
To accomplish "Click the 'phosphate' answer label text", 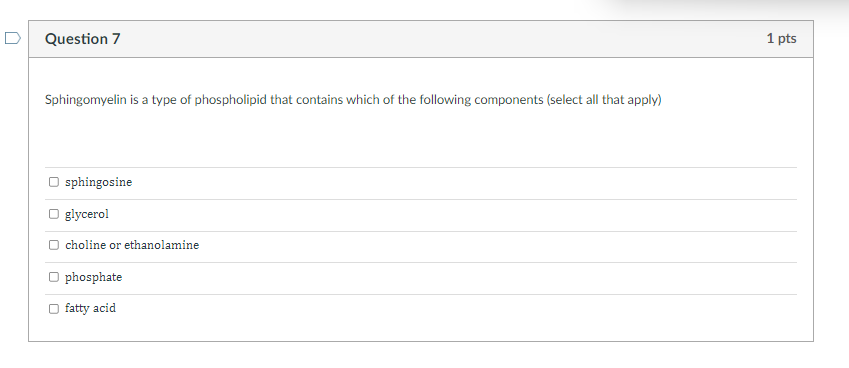I will [94, 277].
